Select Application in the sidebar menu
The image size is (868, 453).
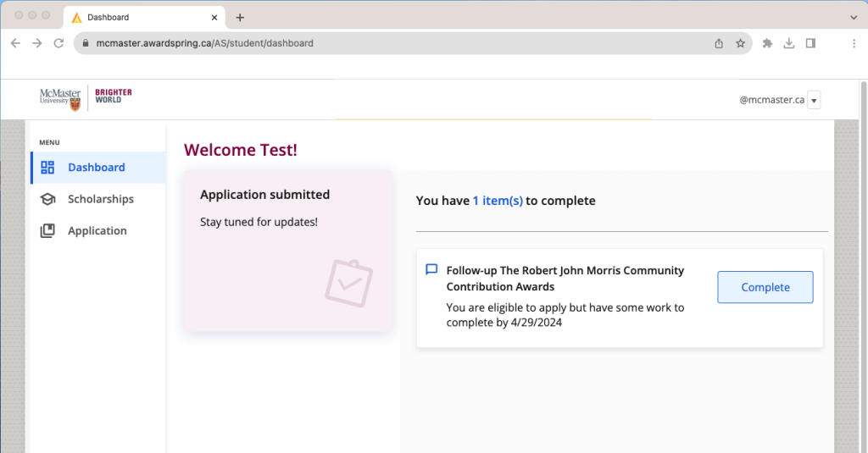click(97, 230)
